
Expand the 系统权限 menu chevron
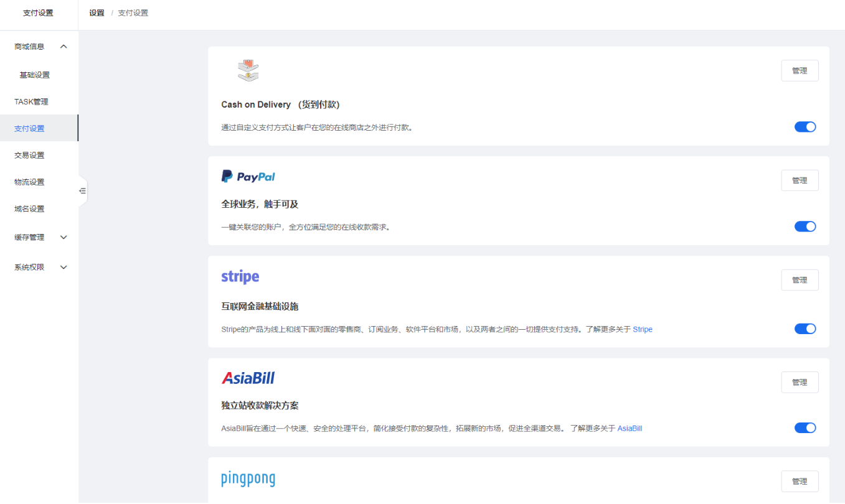point(64,267)
